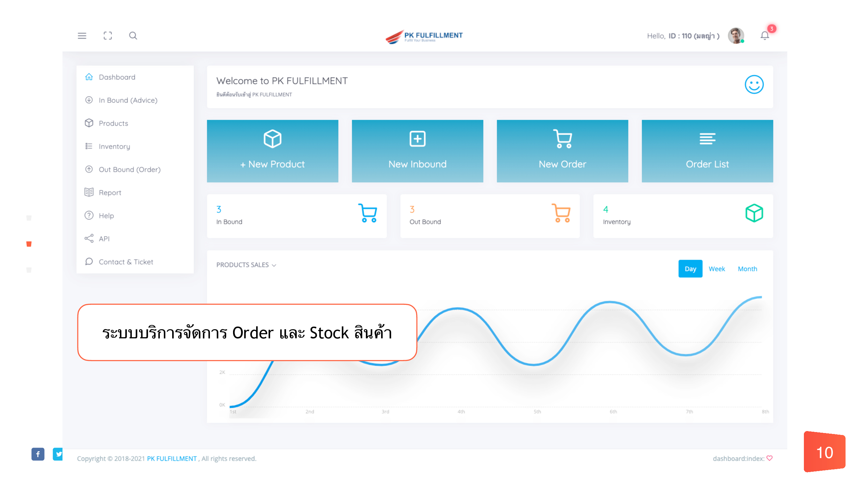
Task: Click the Facebook share icon
Action: pyautogui.click(x=38, y=454)
